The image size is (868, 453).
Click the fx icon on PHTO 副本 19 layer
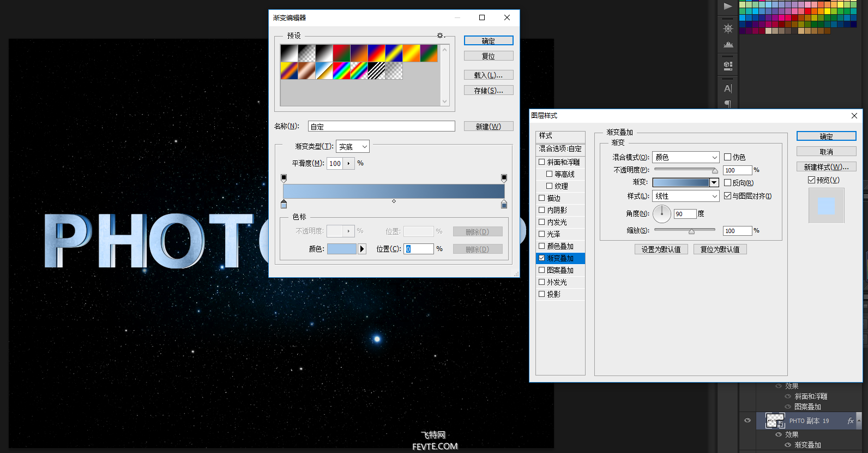click(850, 421)
